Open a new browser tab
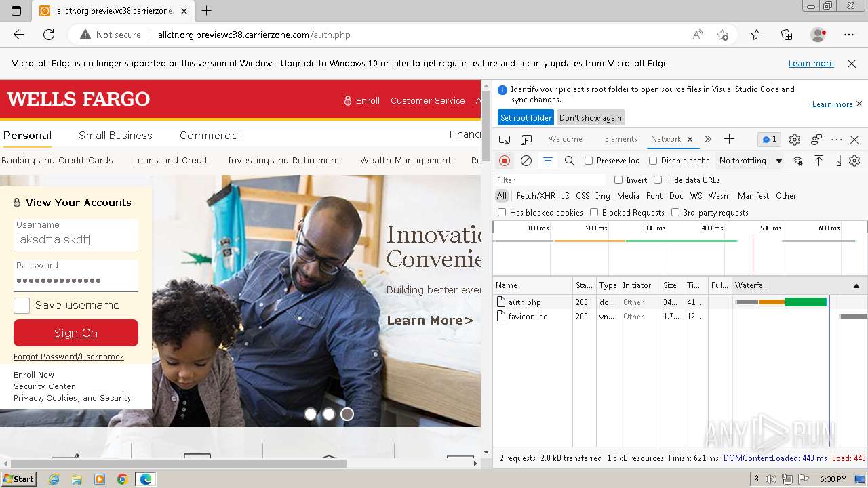 pos(207,11)
